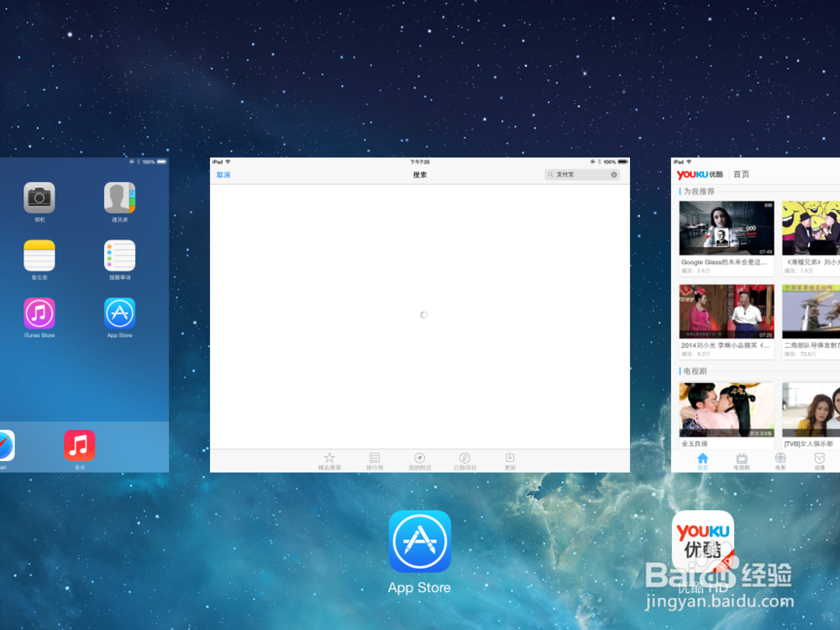The image size is (840, 630).
Task: Click the 为我推荐 section heading in Youku
Action: click(699, 192)
